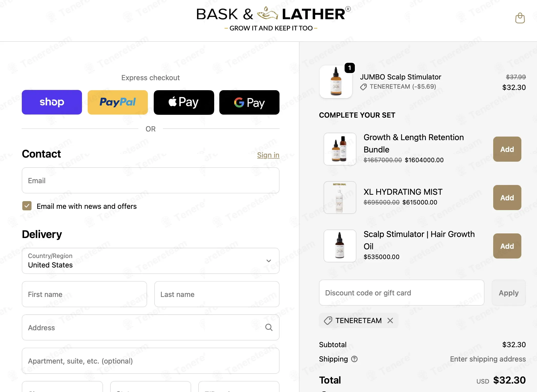Click the 'COMPLETE YOUR SET' heading
Screen dimensions: 537x392
(x=357, y=115)
